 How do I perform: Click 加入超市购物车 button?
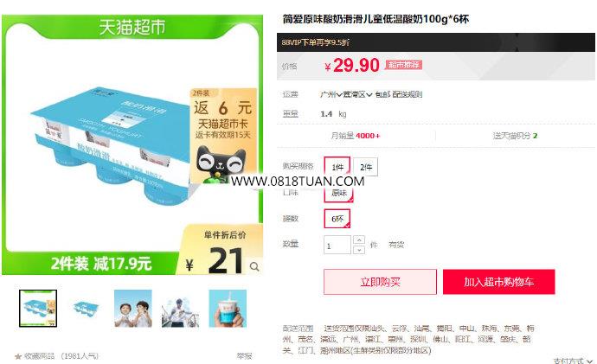pyautogui.click(x=498, y=282)
